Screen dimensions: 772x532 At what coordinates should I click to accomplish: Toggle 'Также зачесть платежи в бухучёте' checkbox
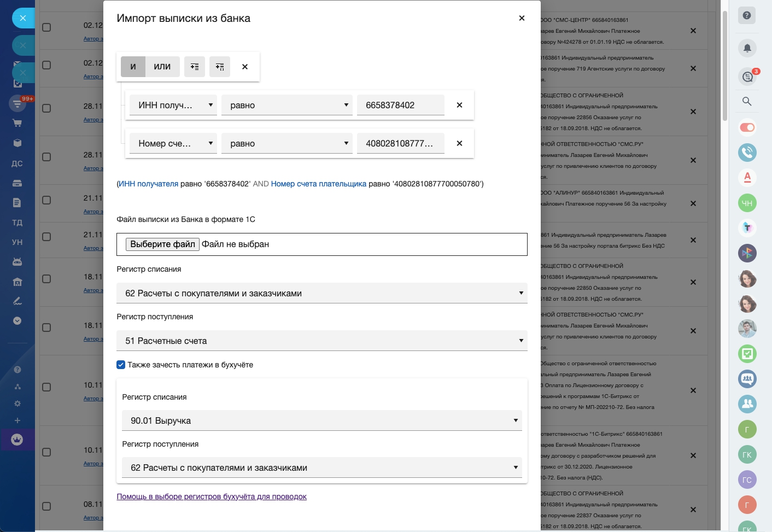click(x=121, y=365)
